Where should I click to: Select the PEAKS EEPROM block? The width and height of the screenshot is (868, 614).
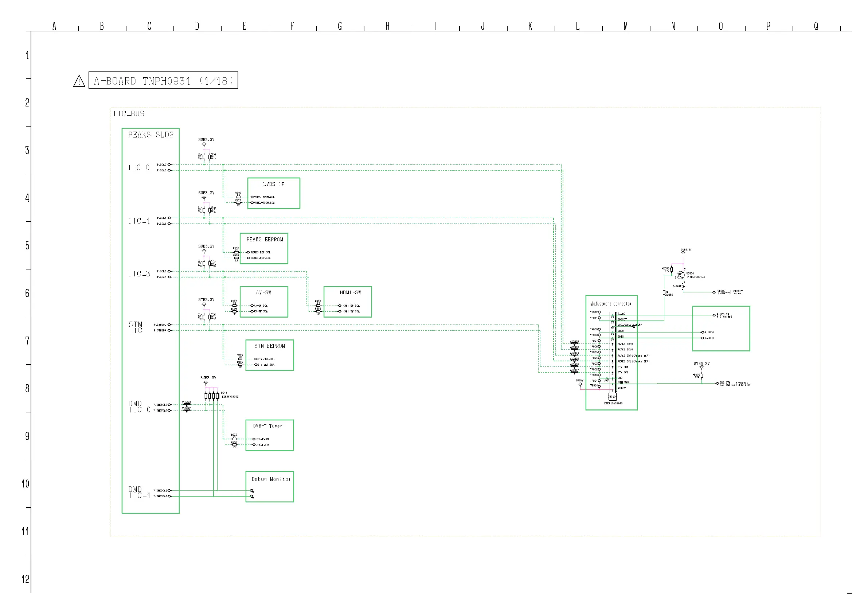click(x=264, y=248)
